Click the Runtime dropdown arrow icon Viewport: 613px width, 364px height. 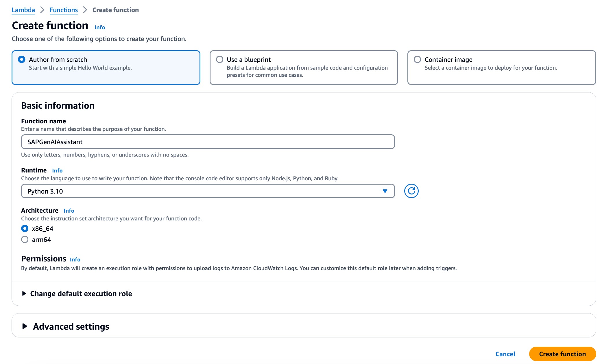point(385,191)
